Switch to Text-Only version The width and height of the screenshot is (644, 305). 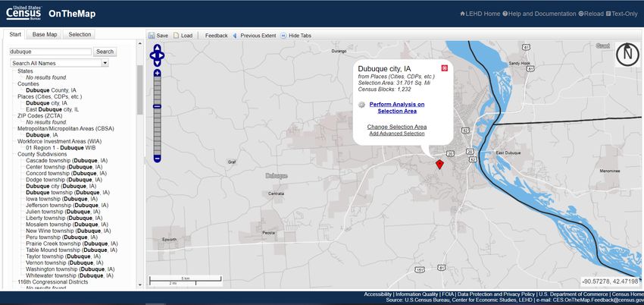[x=622, y=14]
